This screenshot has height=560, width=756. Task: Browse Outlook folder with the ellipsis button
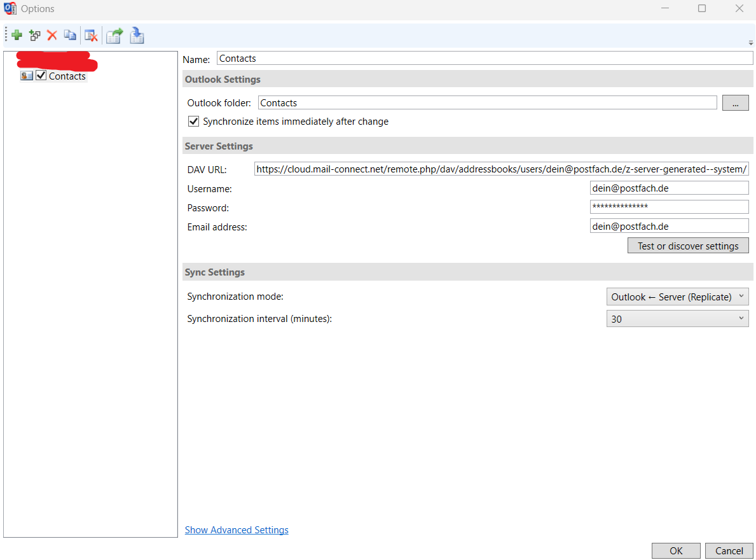click(735, 103)
